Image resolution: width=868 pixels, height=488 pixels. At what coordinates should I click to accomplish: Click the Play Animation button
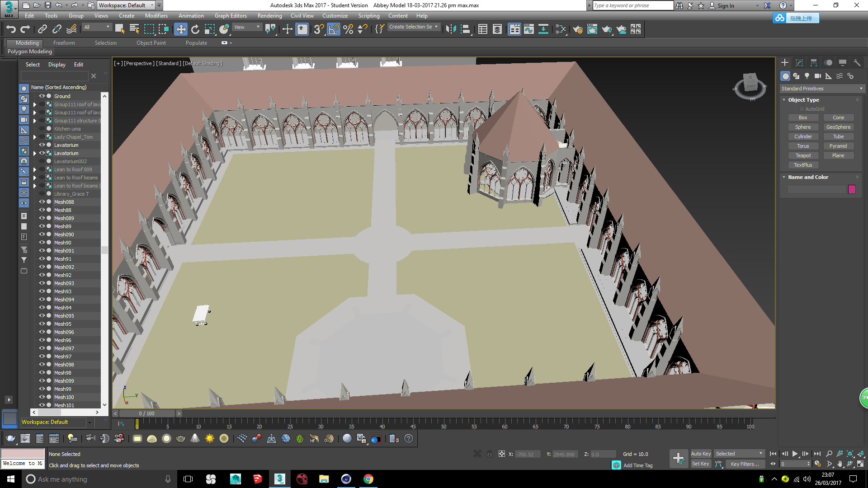tap(795, 454)
